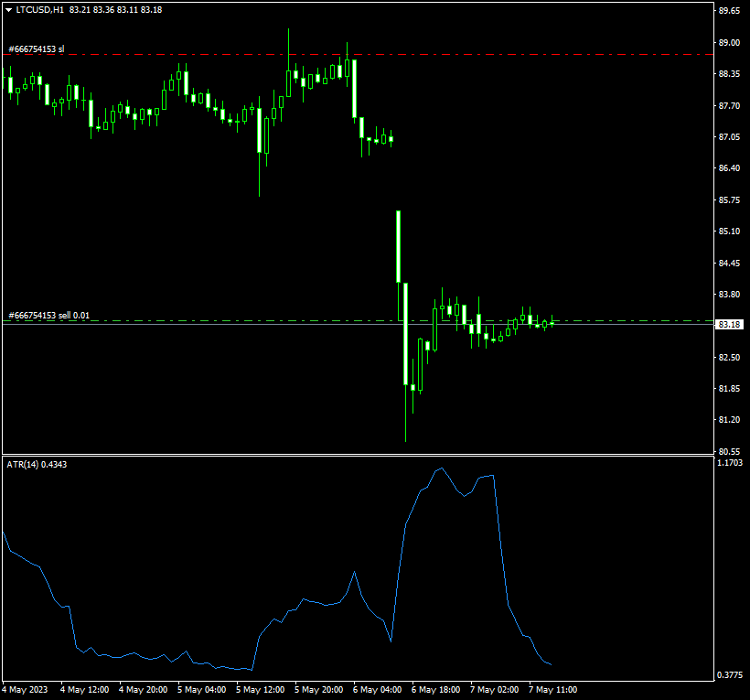Select the #666754153 sell 0.01 order label
Screen dimensions: 750x700
[49, 316]
